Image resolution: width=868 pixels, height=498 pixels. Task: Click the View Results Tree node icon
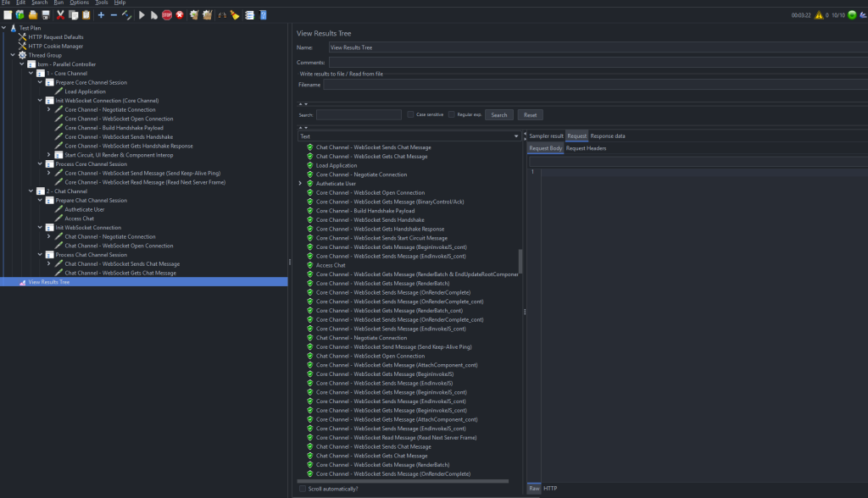pos(22,282)
